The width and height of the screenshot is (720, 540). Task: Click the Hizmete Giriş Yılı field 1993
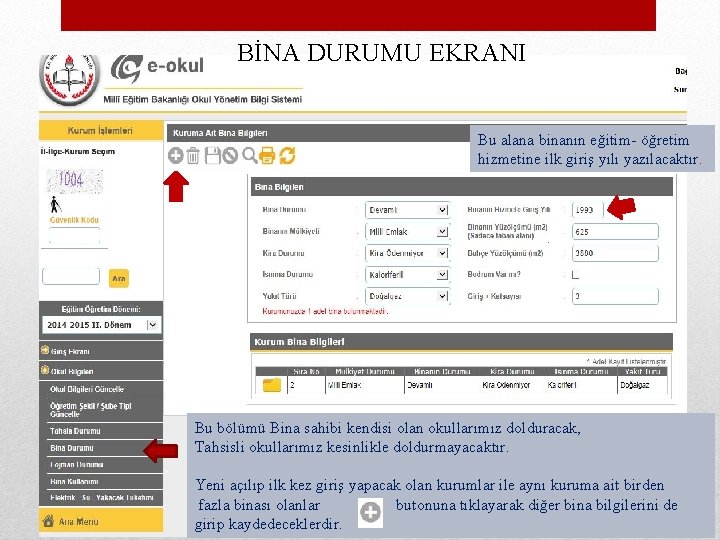pos(587,210)
